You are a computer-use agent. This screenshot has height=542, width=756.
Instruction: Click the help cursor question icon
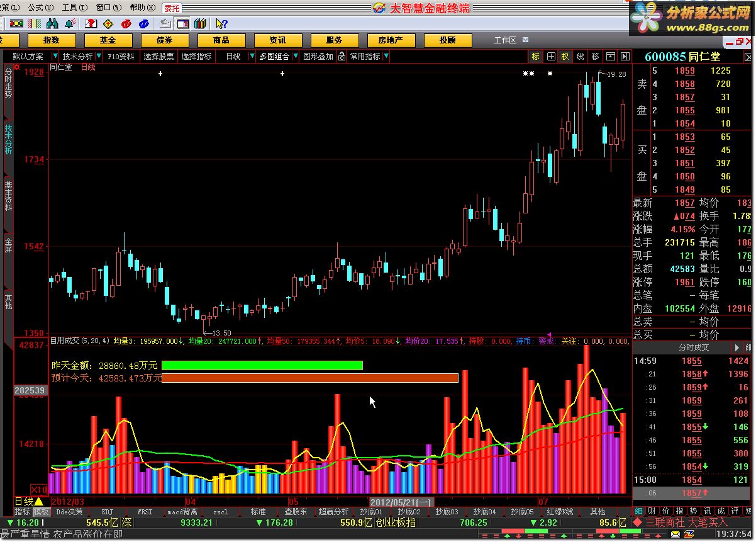(221, 24)
